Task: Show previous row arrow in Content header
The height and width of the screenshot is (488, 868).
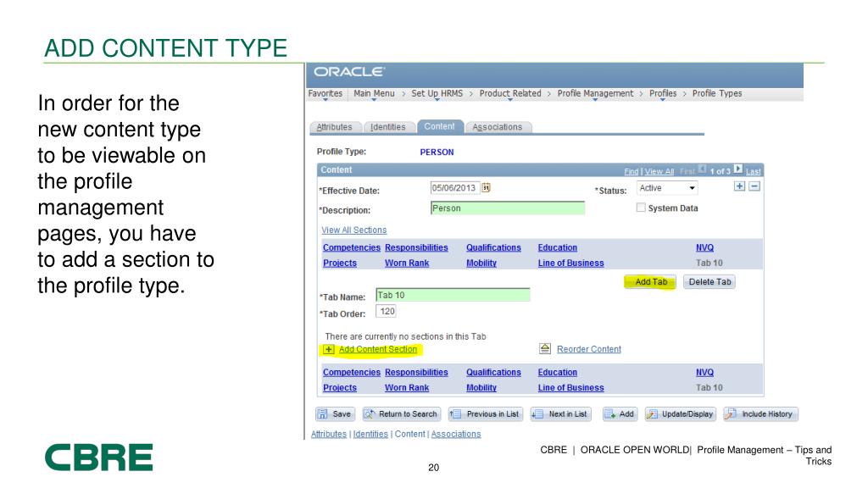Action: tap(702, 169)
